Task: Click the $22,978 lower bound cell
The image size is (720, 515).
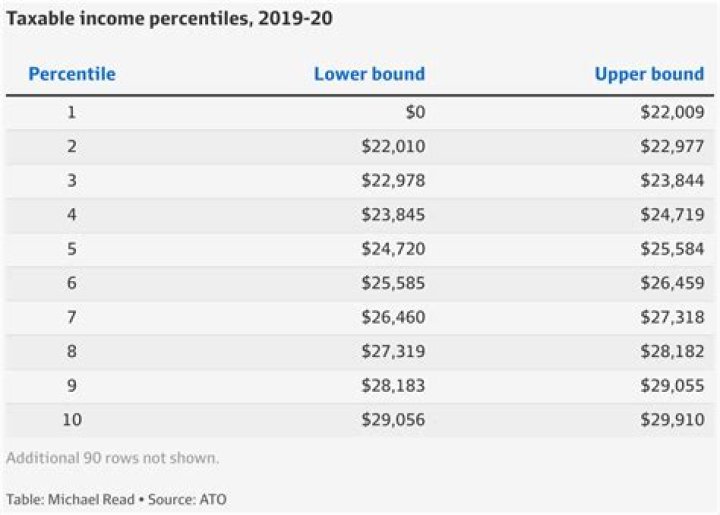Action: point(393,181)
